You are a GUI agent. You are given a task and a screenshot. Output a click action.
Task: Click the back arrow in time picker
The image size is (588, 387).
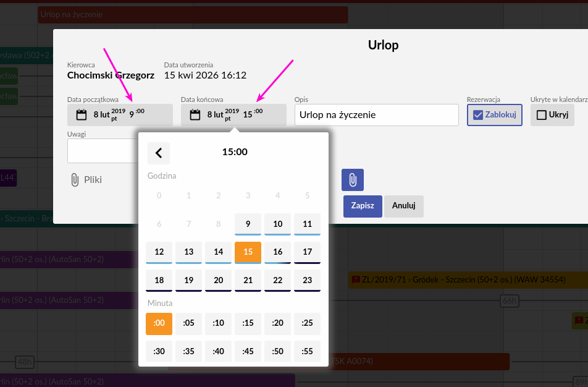(159, 153)
